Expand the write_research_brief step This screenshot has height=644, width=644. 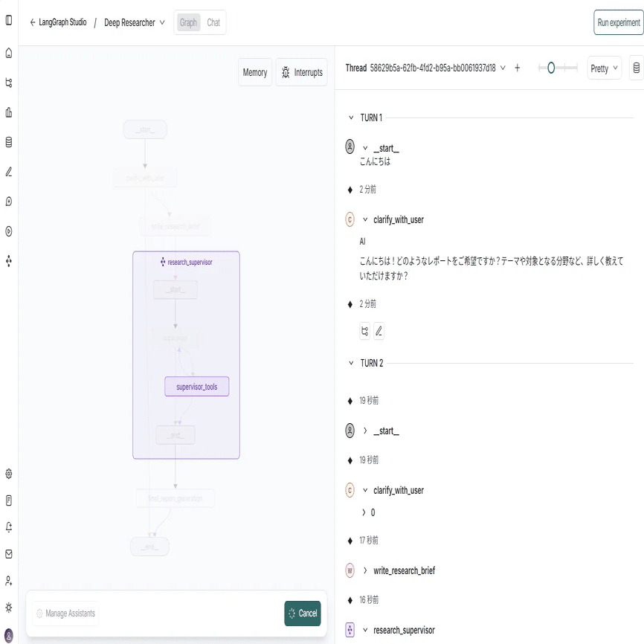pos(365,570)
